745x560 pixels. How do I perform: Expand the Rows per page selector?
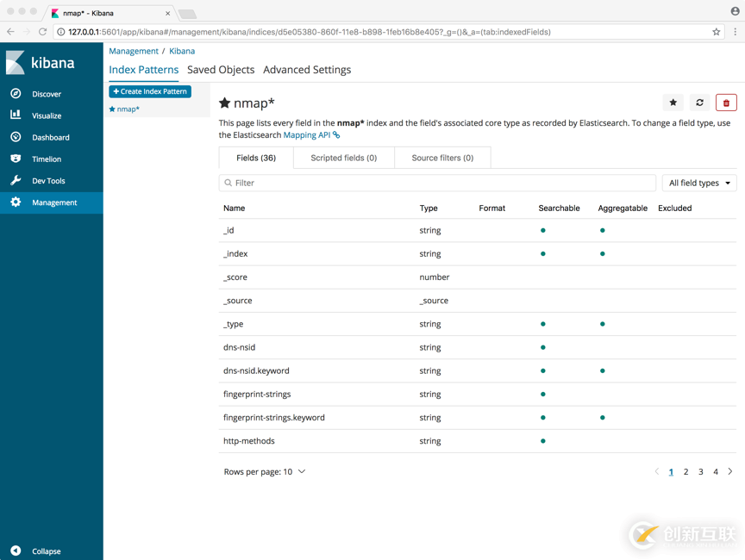click(x=265, y=472)
